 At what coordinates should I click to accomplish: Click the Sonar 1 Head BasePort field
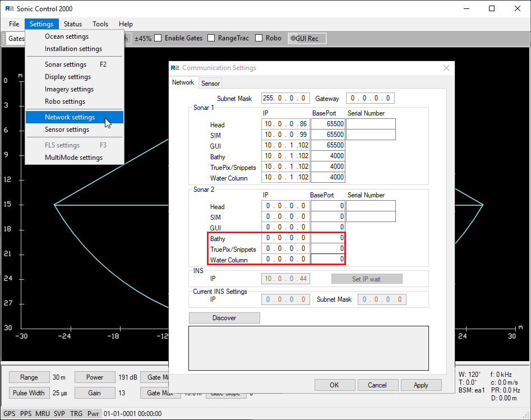point(327,124)
